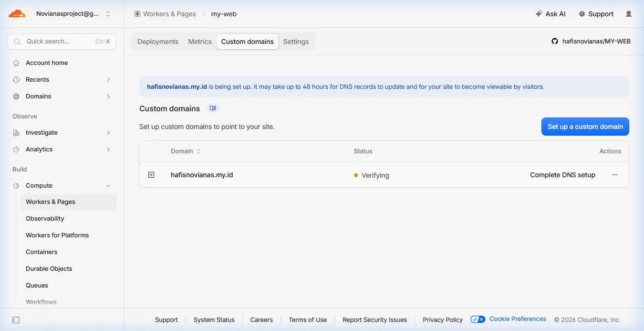Select Workers & Pages in sidebar
The image size is (644, 331).
68,202
